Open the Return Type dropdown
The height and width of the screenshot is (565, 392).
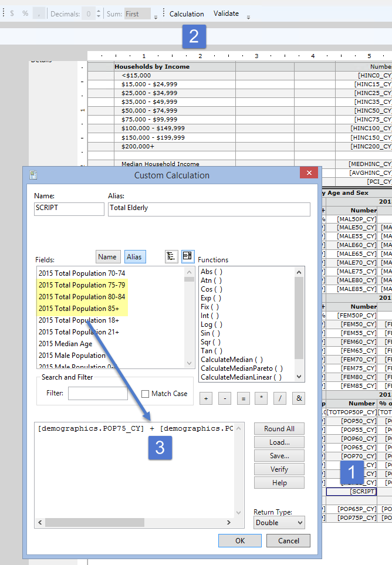pyautogui.click(x=279, y=522)
